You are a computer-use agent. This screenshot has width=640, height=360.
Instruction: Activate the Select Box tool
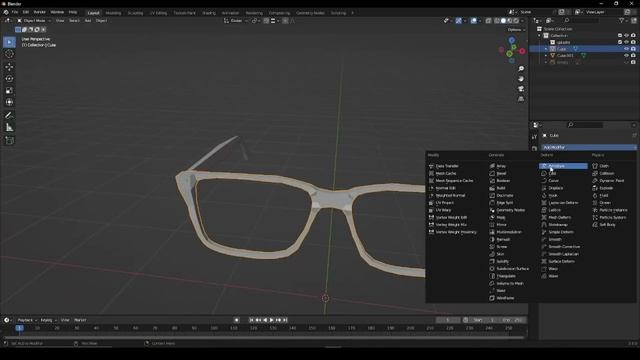tap(9, 42)
